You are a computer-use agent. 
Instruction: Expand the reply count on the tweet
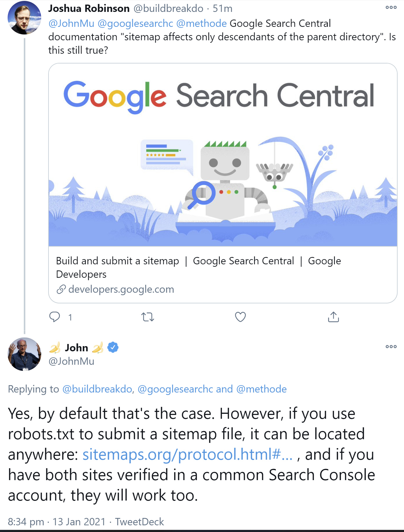tap(70, 317)
